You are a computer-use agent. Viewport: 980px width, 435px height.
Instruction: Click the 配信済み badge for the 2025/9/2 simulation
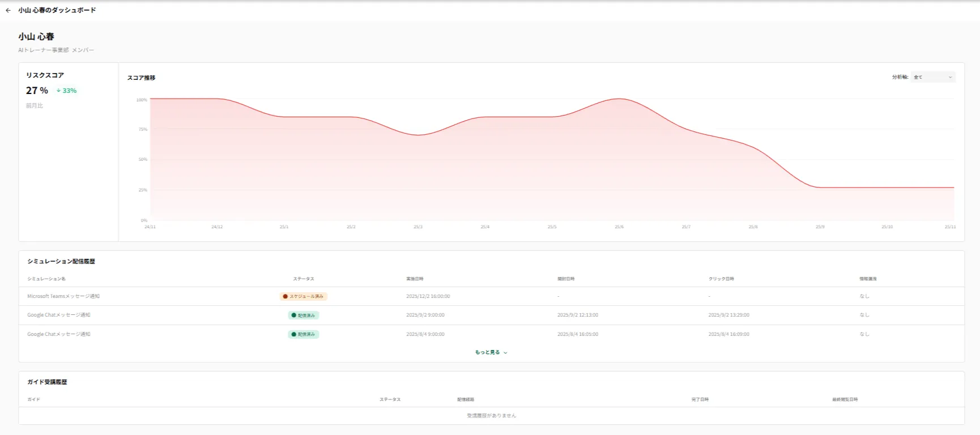click(304, 315)
